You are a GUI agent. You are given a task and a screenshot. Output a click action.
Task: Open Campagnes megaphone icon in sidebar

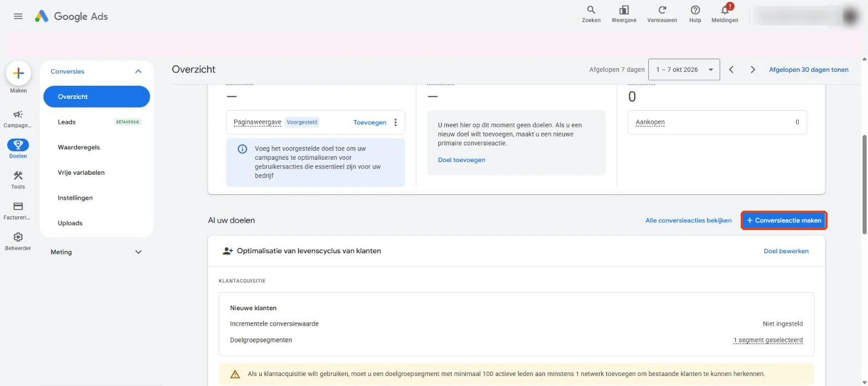(x=18, y=114)
